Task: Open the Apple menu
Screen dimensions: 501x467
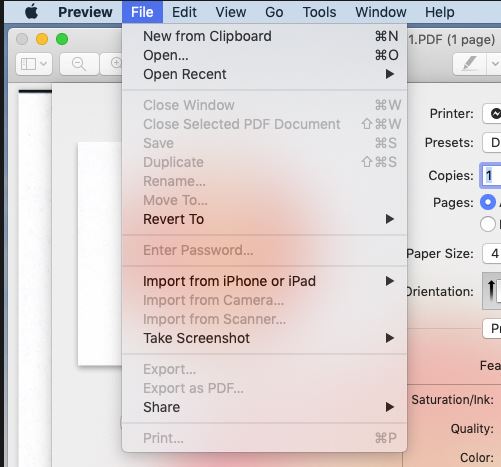Action: [x=32, y=12]
